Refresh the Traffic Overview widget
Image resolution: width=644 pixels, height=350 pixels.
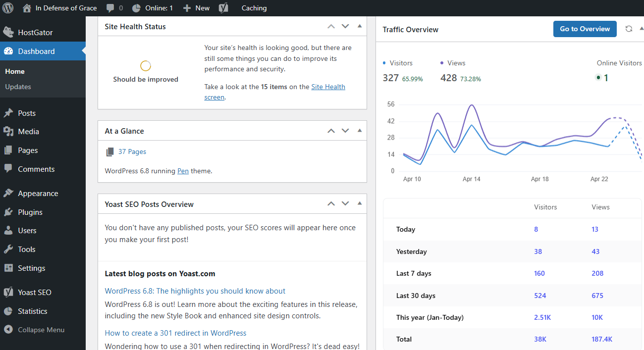tap(629, 29)
